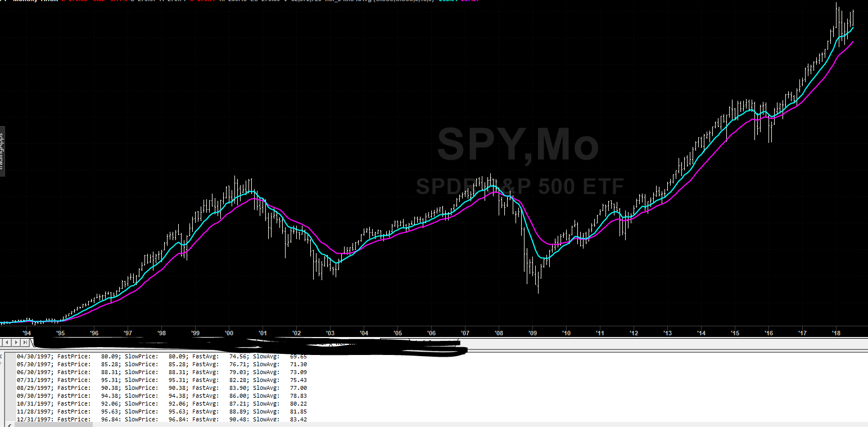Screen dimensions: 868x427
Task: Click the '10 year label on the time axis
Action: coord(566,332)
